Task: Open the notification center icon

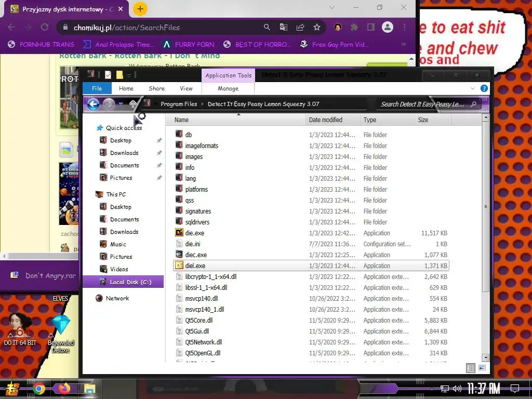Action: pos(515,389)
